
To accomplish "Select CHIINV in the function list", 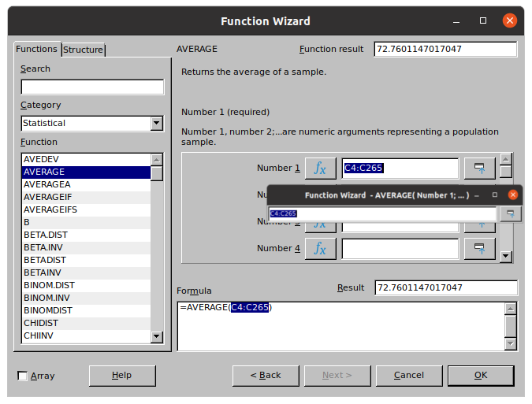I will click(x=86, y=335).
